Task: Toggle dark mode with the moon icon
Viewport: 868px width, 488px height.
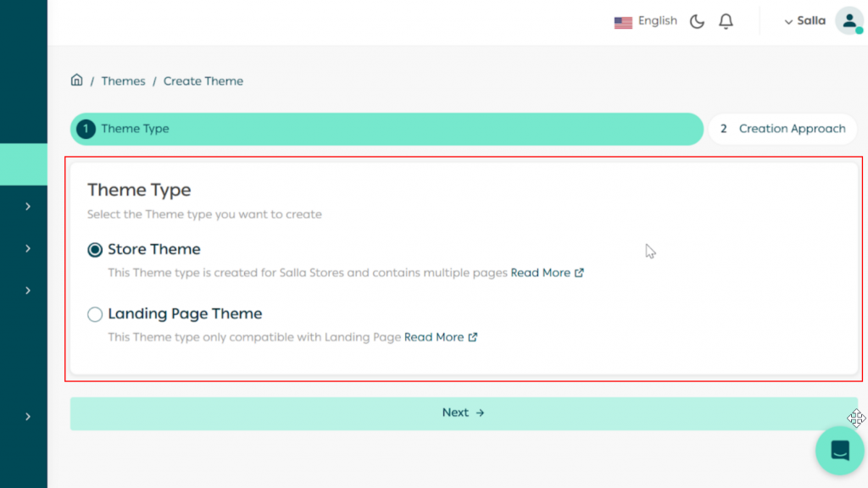Action: [696, 21]
